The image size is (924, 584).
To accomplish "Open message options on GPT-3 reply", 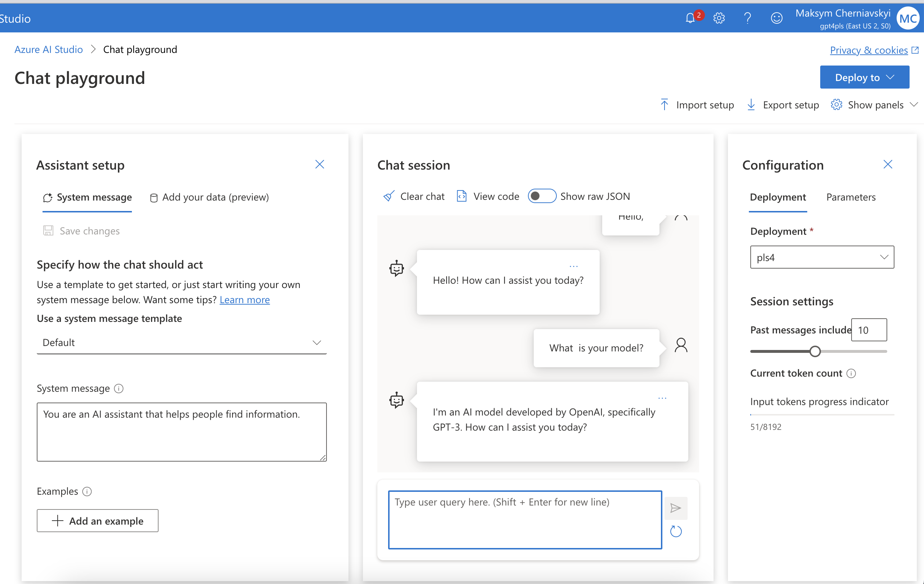I will point(663,397).
